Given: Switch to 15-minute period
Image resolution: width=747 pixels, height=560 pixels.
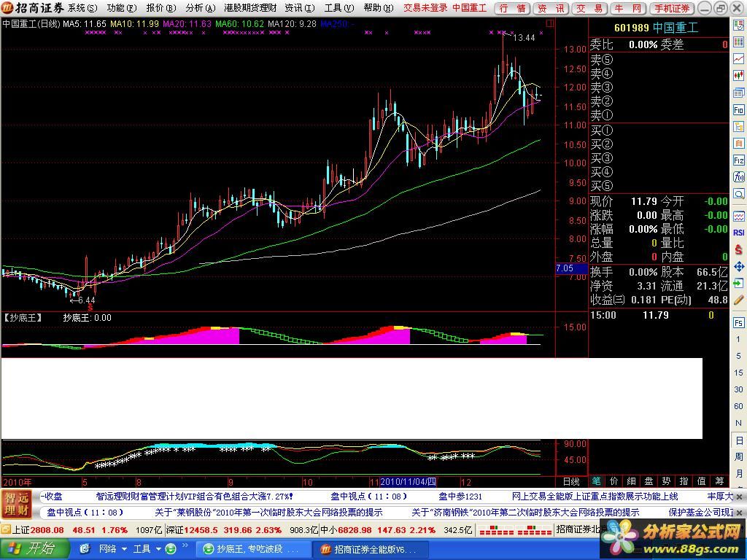Looking at the screenshot, I should (738, 373).
